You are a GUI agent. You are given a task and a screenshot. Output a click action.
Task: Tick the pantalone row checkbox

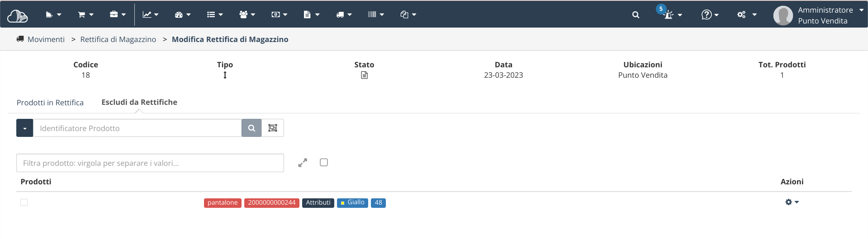coord(24,202)
